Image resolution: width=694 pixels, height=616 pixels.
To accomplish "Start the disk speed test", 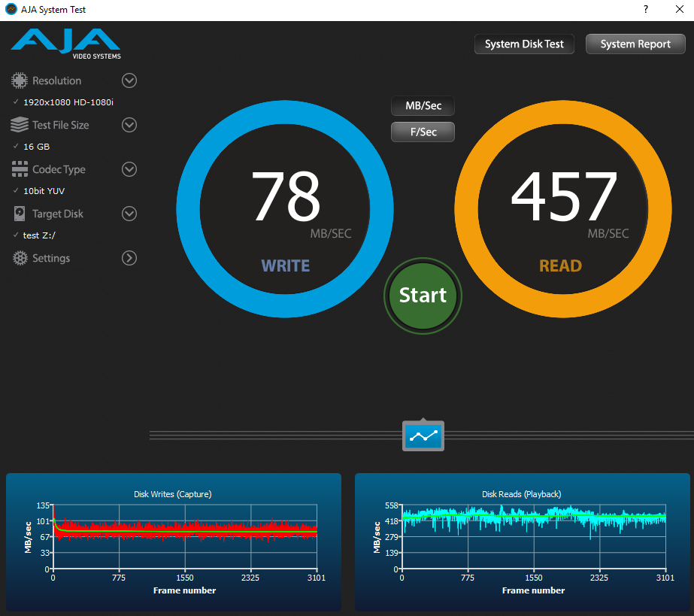I will (423, 296).
